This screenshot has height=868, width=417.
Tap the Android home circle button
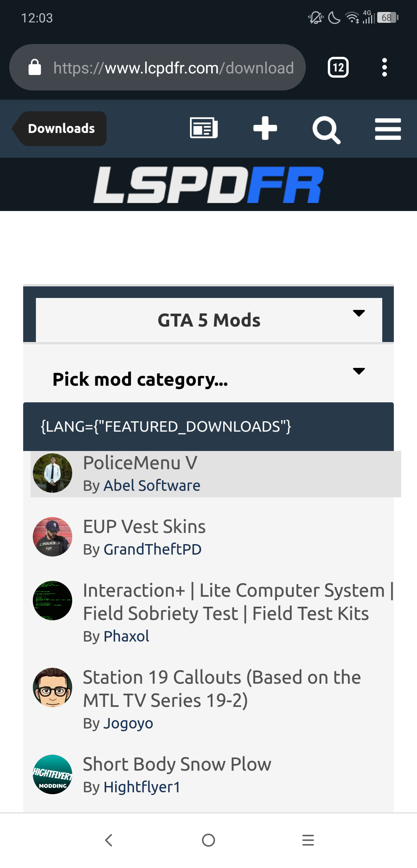(208, 840)
